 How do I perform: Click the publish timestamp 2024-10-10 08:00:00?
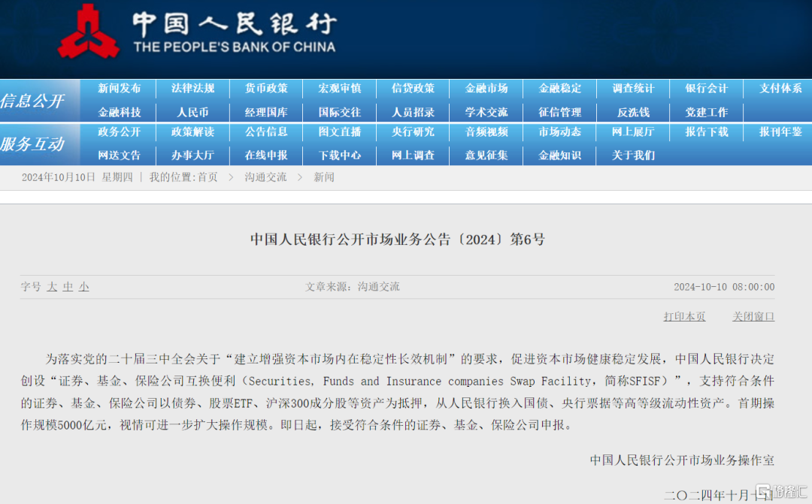[724, 287]
